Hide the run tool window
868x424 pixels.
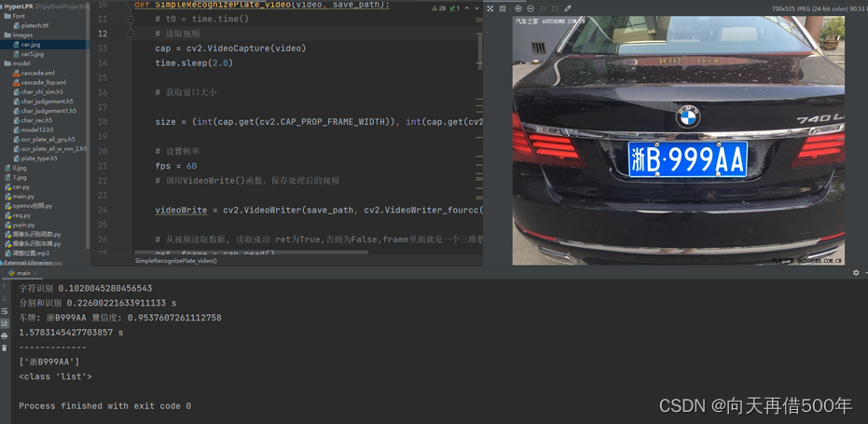click(x=864, y=273)
